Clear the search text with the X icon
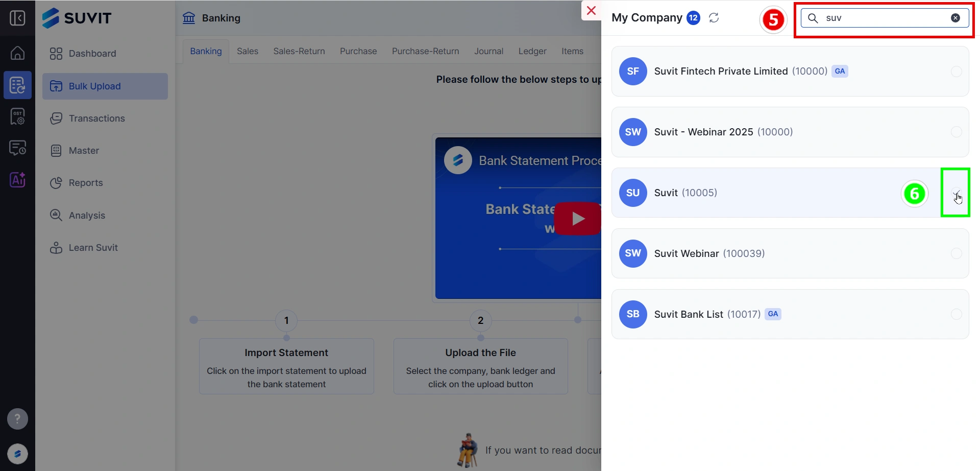 (x=955, y=18)
